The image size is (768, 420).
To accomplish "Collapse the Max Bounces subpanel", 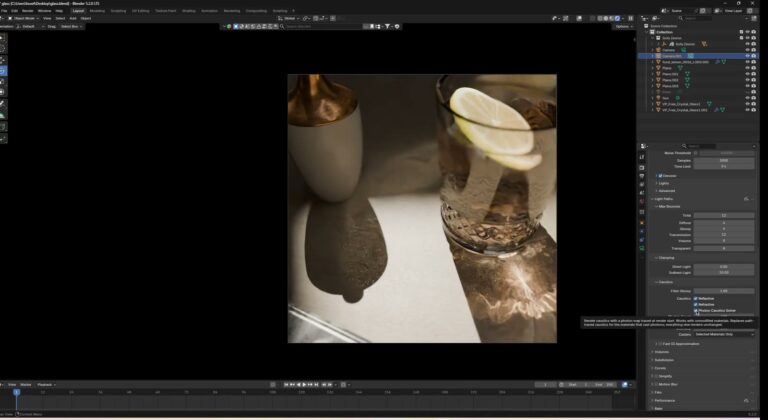I will coord(669,206).
